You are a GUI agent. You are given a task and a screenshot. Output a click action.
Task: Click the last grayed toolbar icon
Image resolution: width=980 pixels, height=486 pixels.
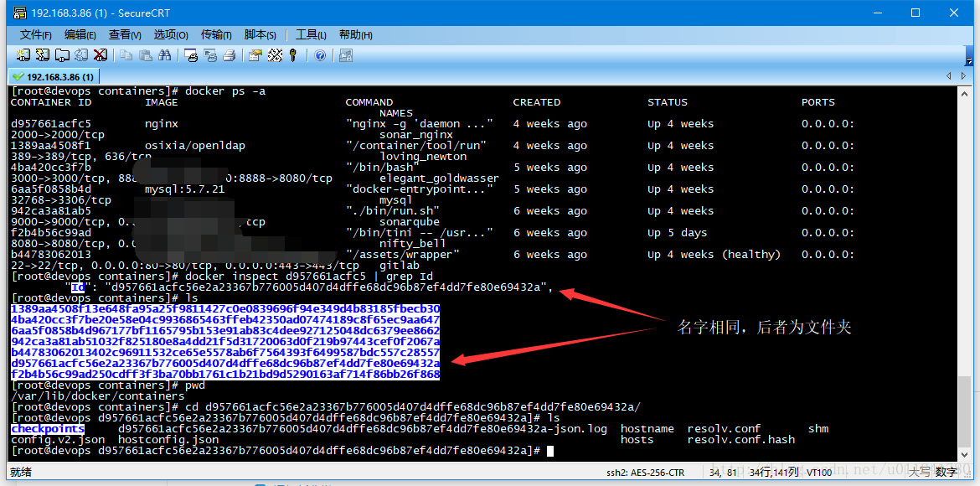pos(346,55)
